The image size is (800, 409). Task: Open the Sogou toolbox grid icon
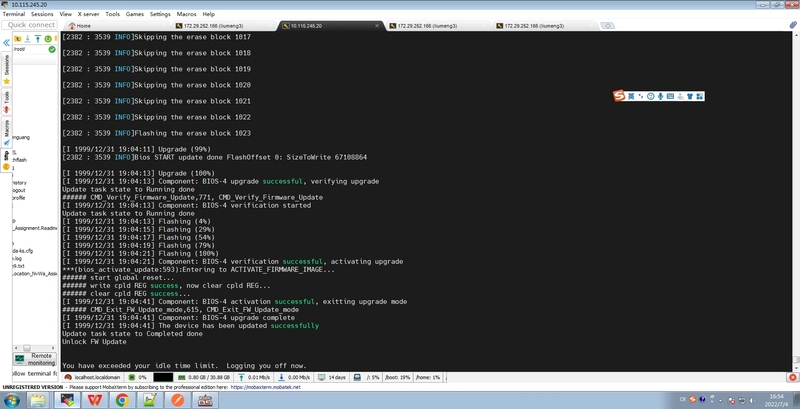(699, 96)
